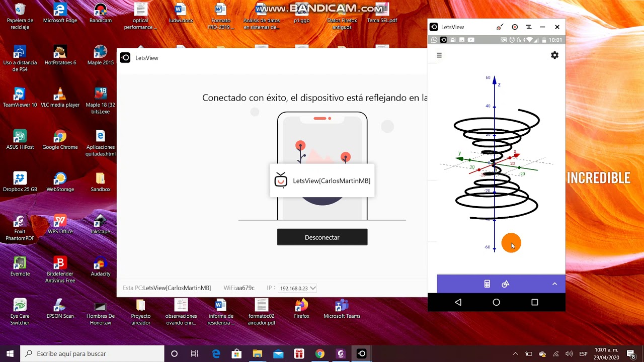This screenshot has width=644, height=362.
Task: Open GeoGebra settings gear
Action: pos(554,55)
